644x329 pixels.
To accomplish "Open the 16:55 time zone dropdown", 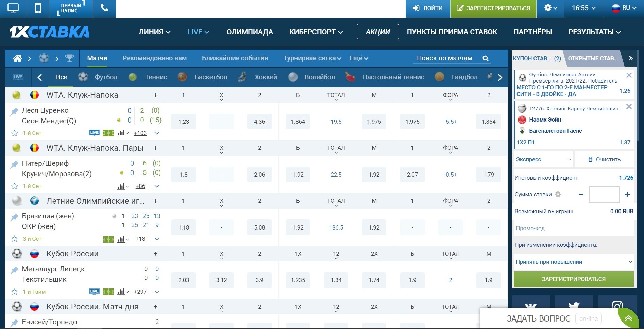I will (584, 8).
